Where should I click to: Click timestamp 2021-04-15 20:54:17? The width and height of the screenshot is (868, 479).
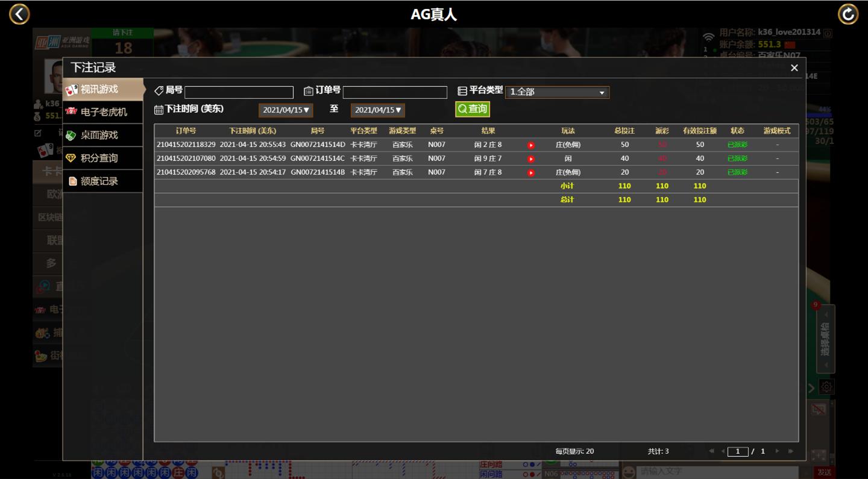coord(253,172)
